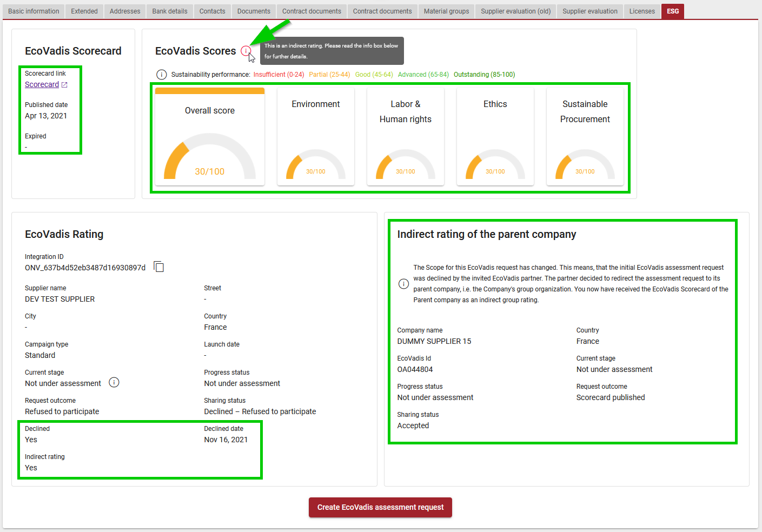Click the Overall score gauge
The image size is (762, 532).
point(209,135)
